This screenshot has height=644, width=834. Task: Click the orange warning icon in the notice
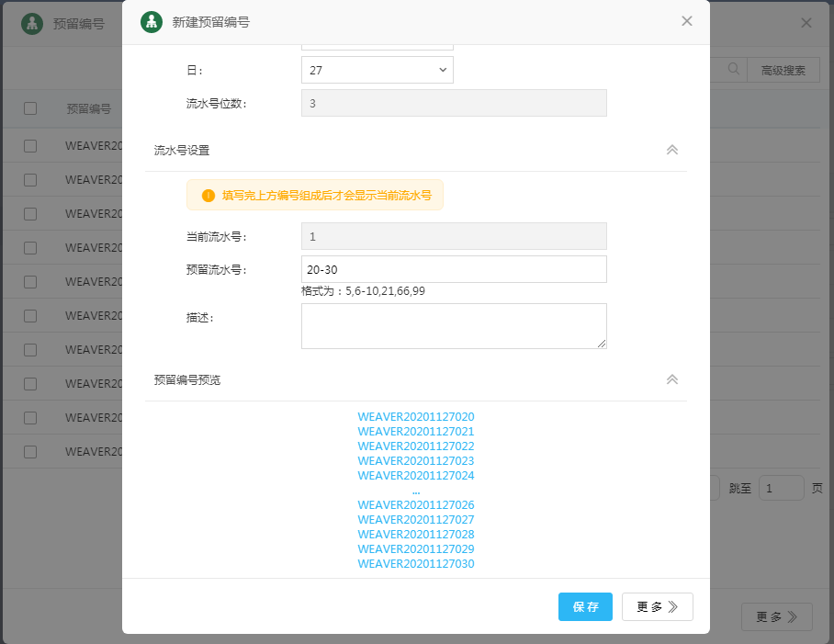(x=208, y=195)
